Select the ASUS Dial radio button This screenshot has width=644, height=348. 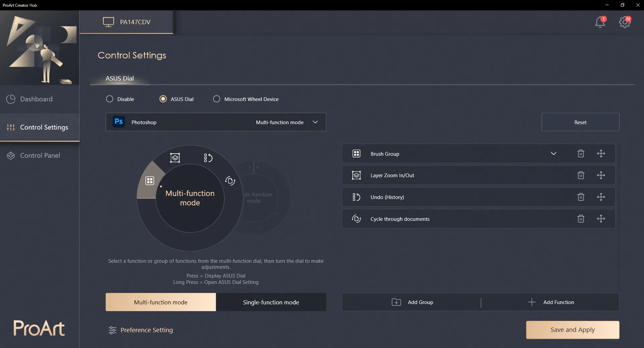[x=163, y=99]
